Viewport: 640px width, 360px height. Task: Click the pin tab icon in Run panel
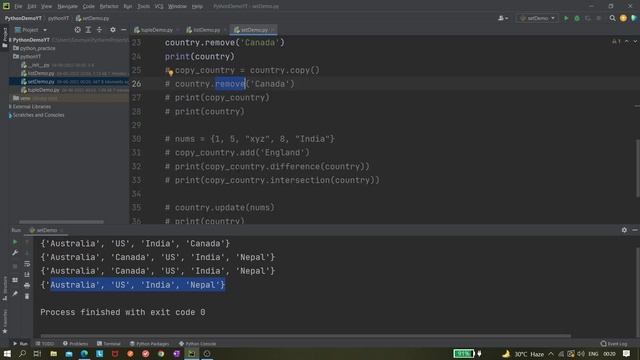pos(15,293)
